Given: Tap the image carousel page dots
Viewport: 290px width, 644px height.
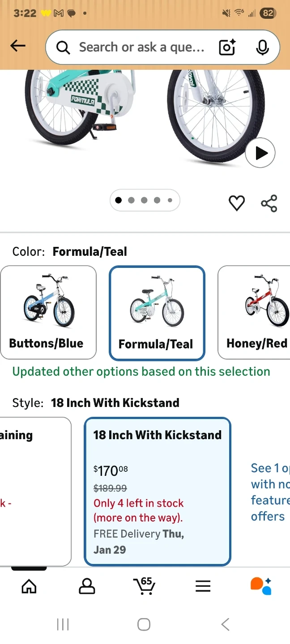Looking at the screenshot, I should coord(145,200).
